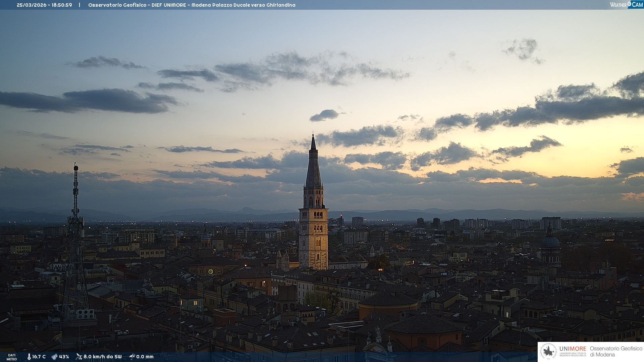Viewport: 644px width, 362px height.
Task: Click the 8.0 km/h da SW wind reading
Action: click(x=102, y=357)
